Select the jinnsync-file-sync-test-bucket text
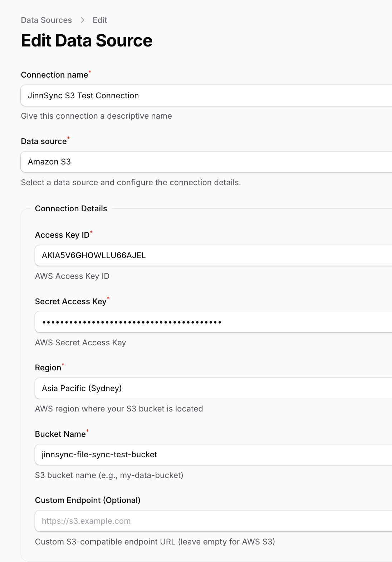392x562 pixels. click(x=99, y=454)
